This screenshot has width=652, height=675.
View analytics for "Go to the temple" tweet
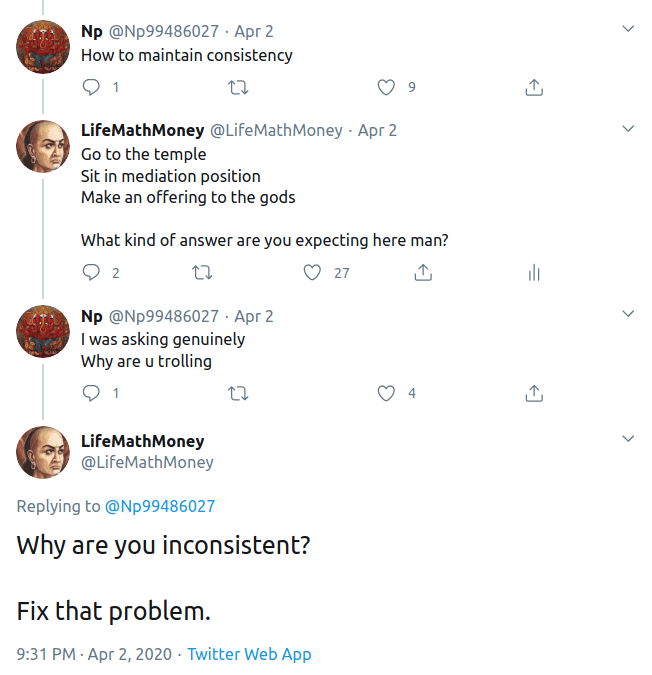[x=534, y=272]
